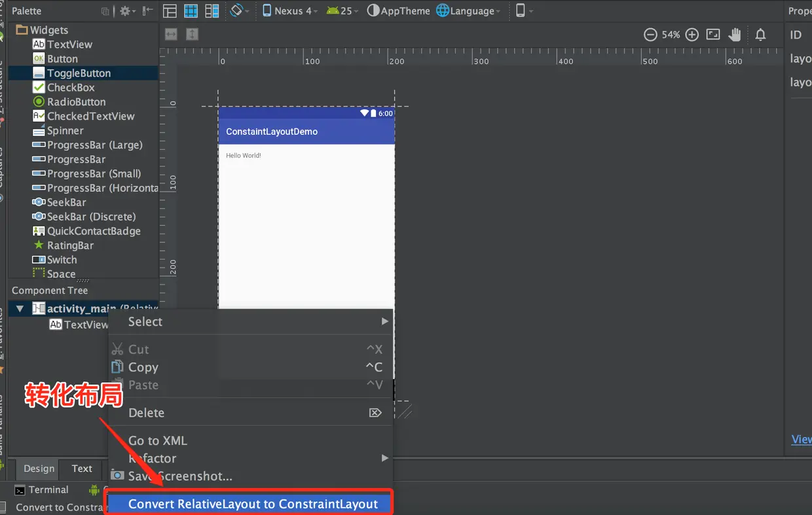
Task: Click the 54% zoom level text
Action: 671,35
